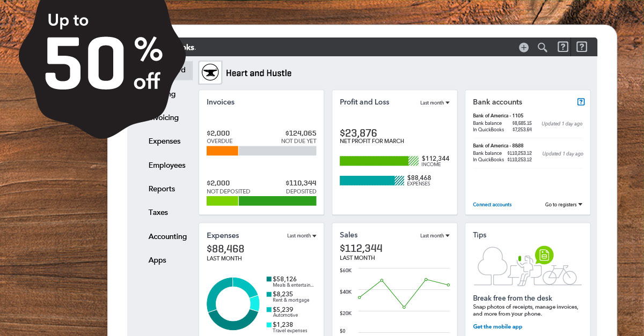Click the Sales line chart
Screen dimensions: 644x336
(404, 294)
